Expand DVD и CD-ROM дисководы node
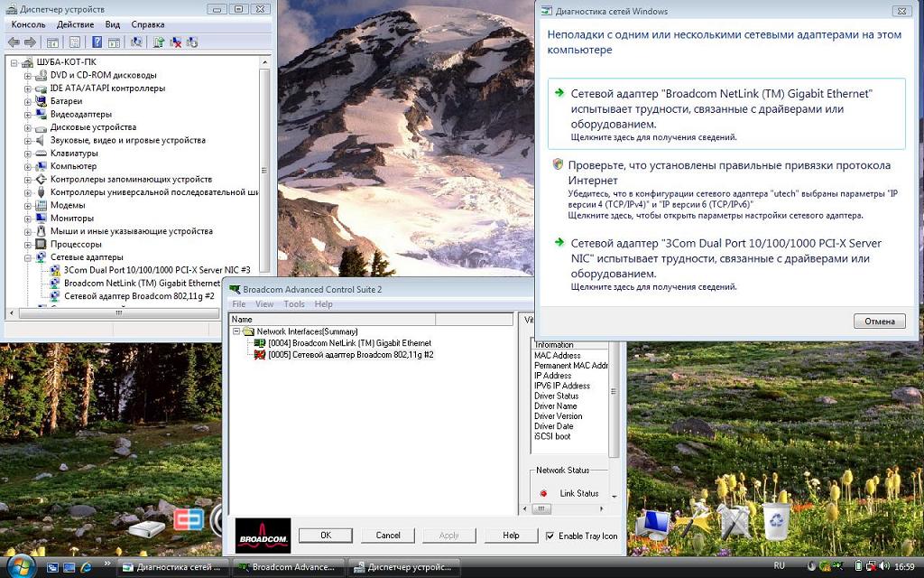924x578 pixels. [x=28, y=76]
